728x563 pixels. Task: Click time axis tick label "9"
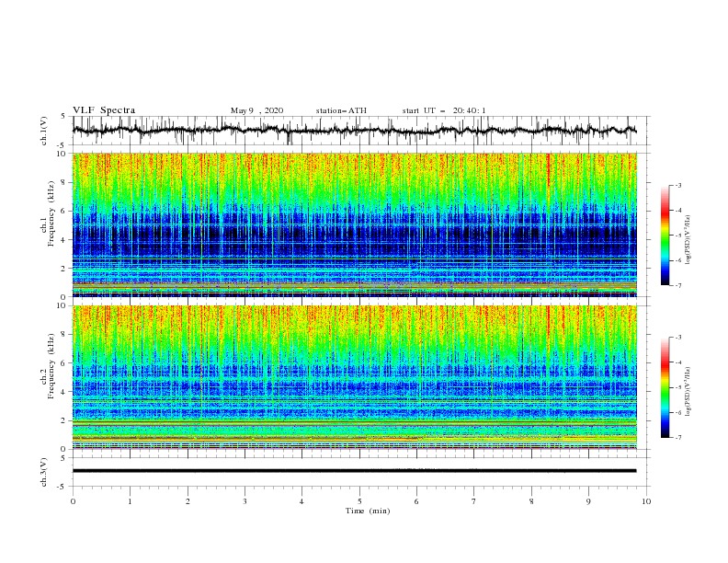(588, 501)
